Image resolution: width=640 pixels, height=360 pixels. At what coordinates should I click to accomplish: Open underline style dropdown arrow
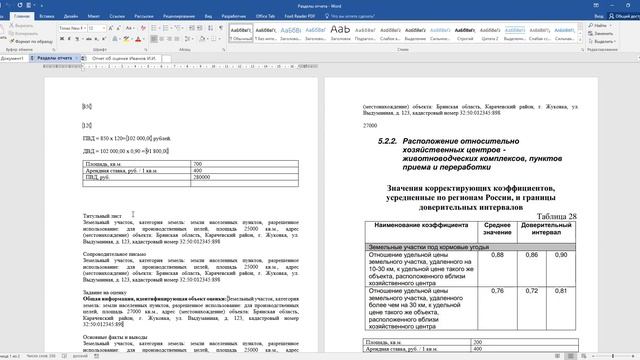pos(82,39)
